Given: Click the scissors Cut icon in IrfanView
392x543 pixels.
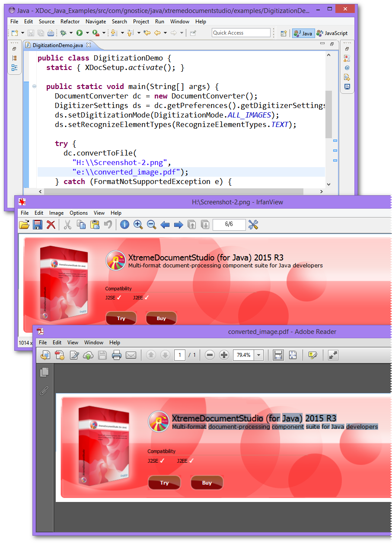Looking at the screenshot, I should point(67,224).
